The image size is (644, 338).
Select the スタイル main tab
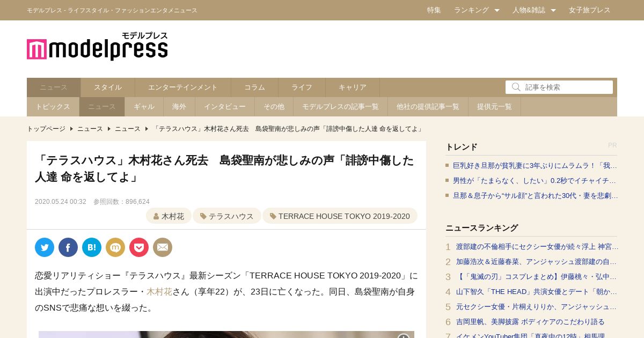[x=108, y=87]
